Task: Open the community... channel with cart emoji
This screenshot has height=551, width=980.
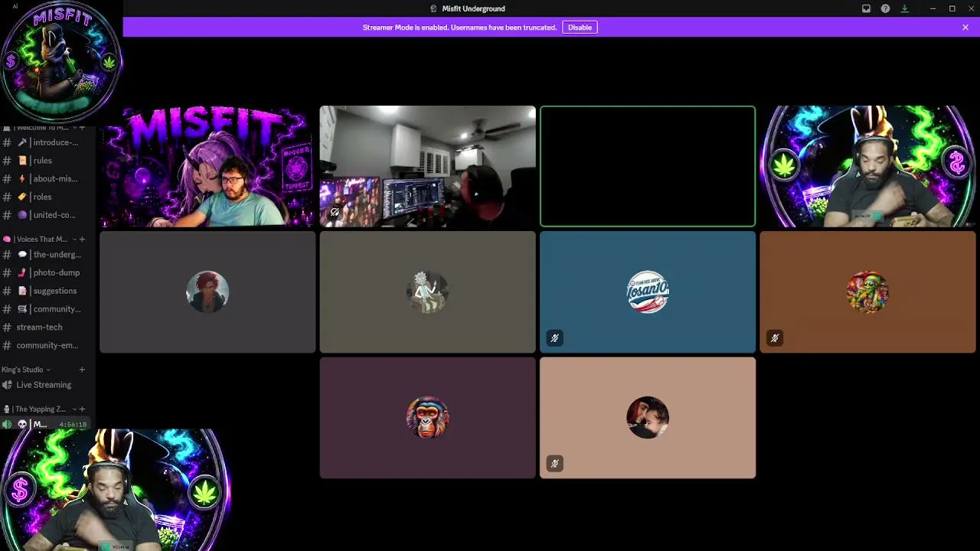Action: click(47, 309)
